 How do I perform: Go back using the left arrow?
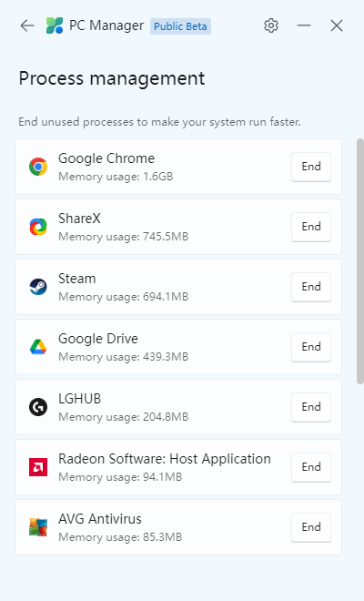(27, 25)
